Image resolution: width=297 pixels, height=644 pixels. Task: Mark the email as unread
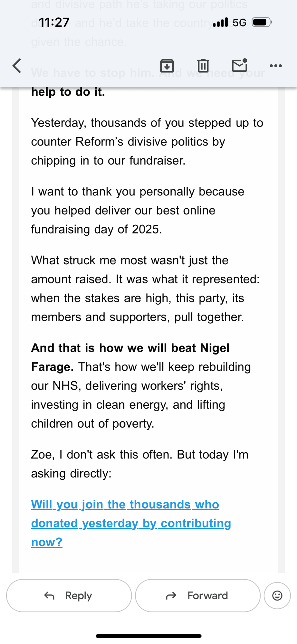coord(239,65)
